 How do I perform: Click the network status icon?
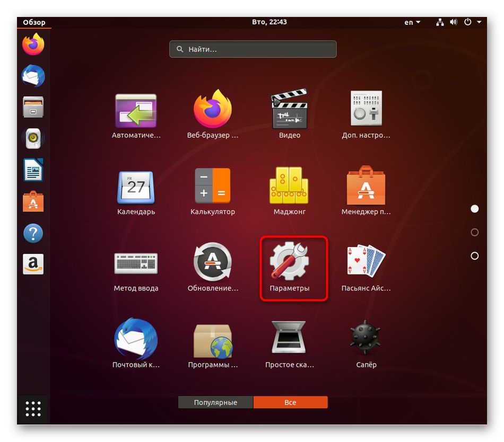[x=440, y=22]
